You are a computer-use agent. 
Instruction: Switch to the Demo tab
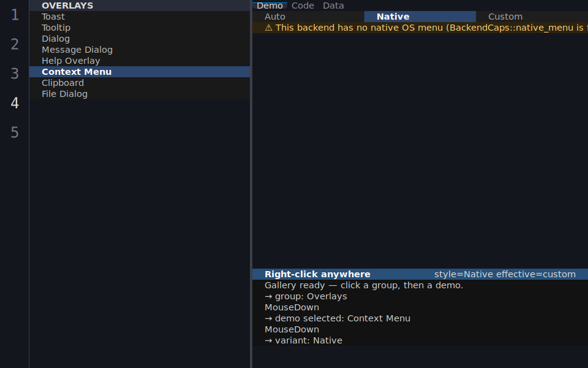269,6
